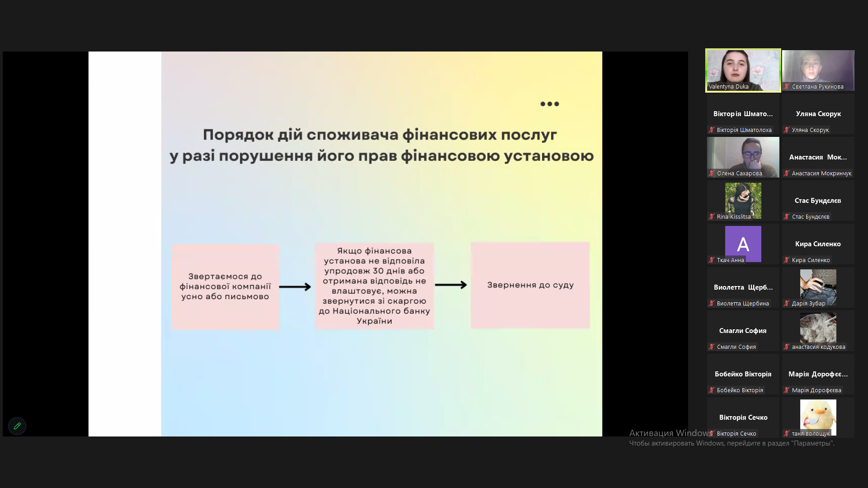
Task: Click the 'Олена Сахарова' name label
Action: (740, 174)
